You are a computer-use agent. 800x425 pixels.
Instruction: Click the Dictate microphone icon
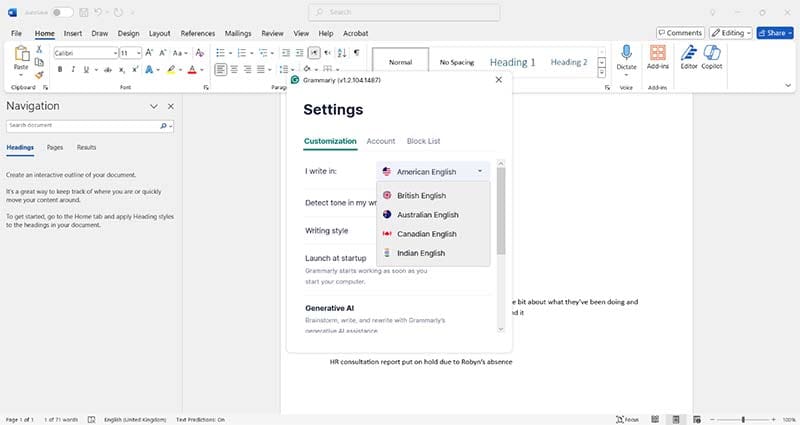[627, 53]
